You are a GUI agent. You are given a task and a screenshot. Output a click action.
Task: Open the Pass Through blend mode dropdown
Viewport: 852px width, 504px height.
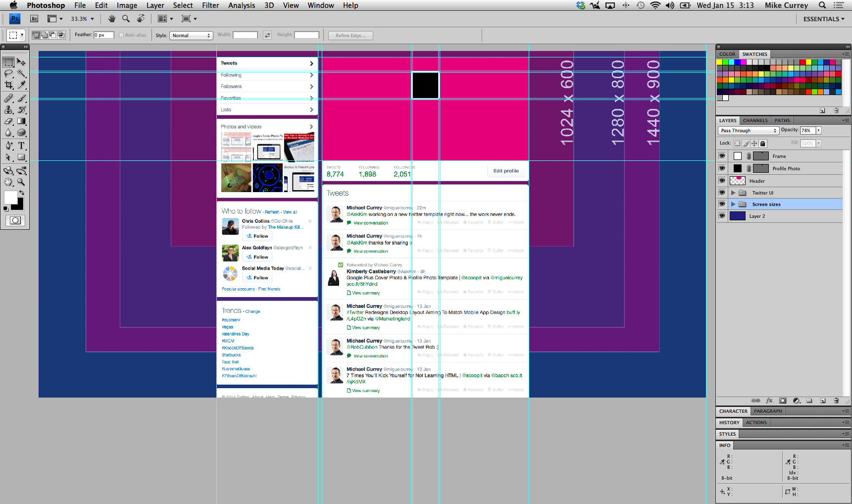tap(749, 131)
